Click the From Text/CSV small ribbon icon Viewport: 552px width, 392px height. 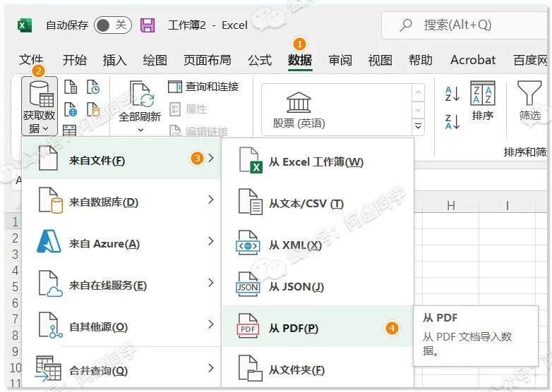coord(71,87)
